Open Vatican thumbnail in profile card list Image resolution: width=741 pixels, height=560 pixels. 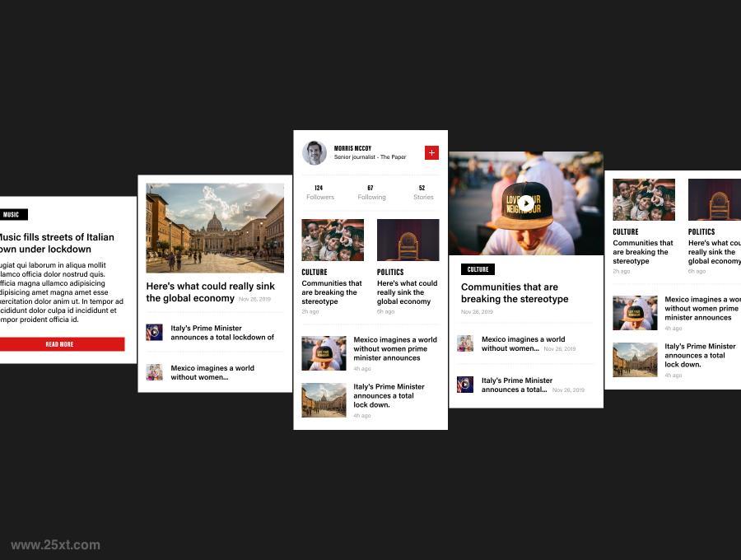point(324,400)
